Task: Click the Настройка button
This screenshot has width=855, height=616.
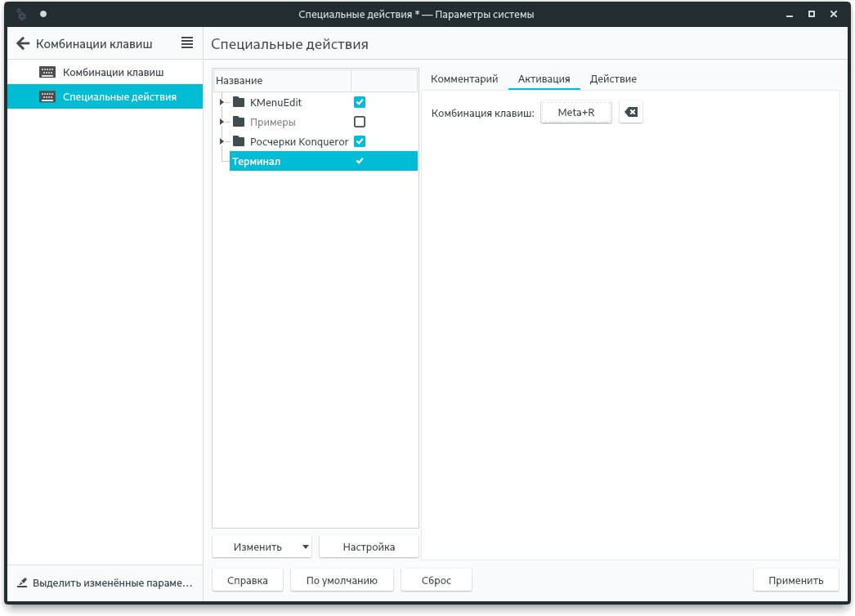Action: (369, 547)
